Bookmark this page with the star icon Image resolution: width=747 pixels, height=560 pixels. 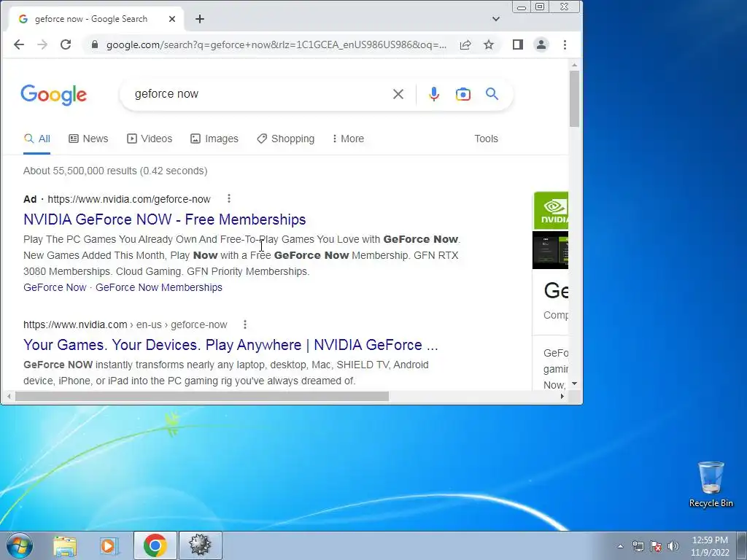point(489,44)
